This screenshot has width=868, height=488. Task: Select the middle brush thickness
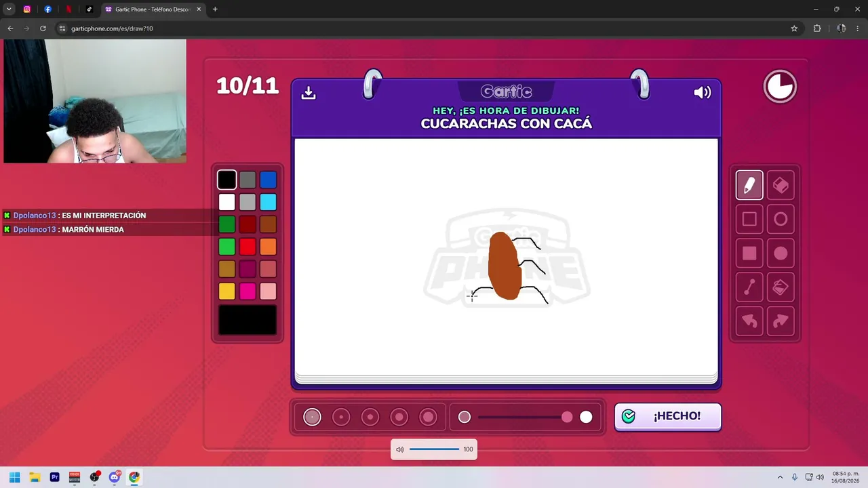[370, 417]
